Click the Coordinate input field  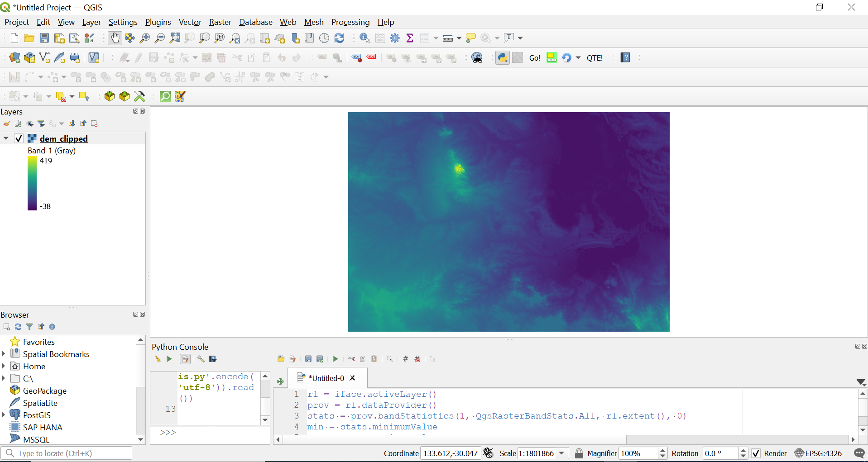(450, 453)
